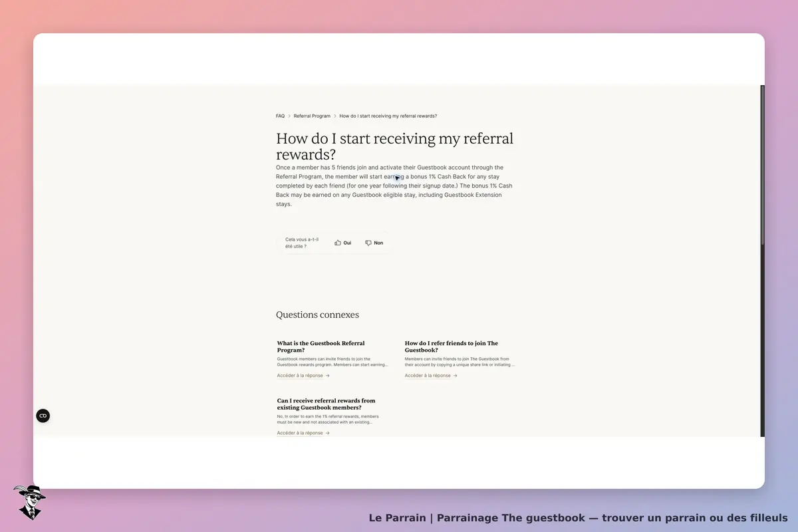798x532 pixels.
Task: Click the breadcrumb chevron after FAQ
Action: click(x=289, y=116)
